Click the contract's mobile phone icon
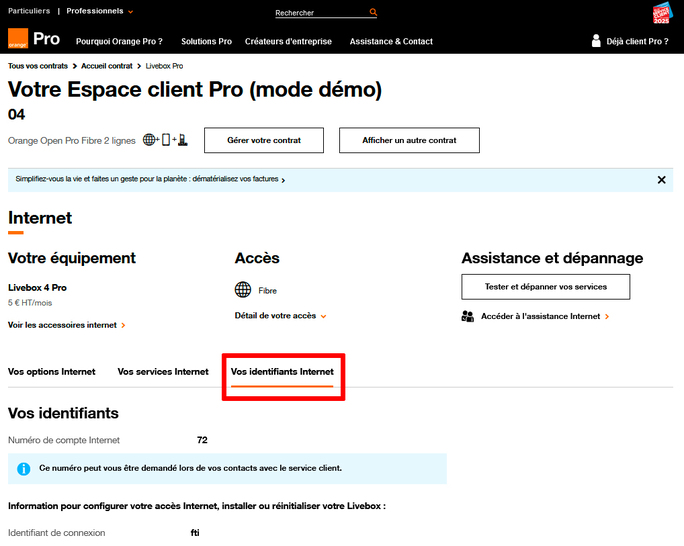The width and height of the screenshot is (684, 546). pyautogui.click(x=166, y=140)
